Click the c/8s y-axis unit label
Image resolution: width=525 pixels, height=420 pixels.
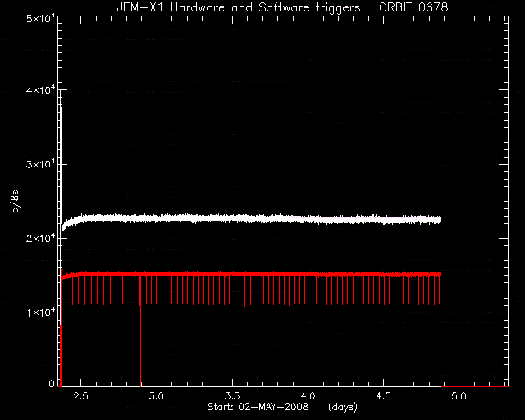click(15, 201)
